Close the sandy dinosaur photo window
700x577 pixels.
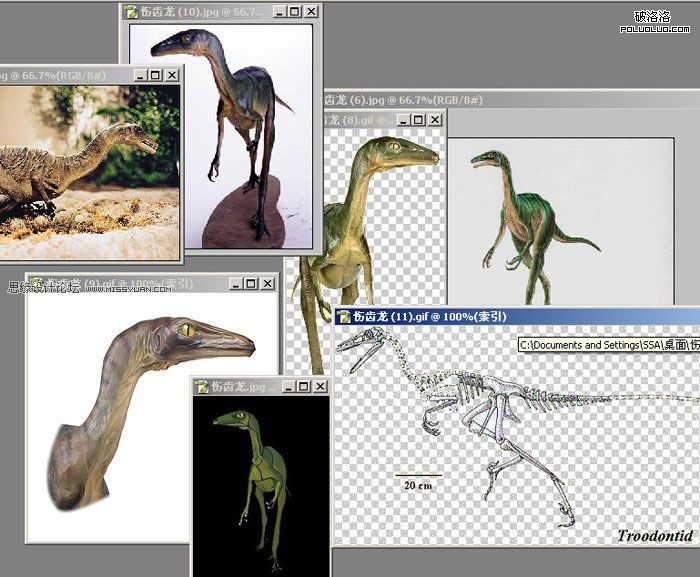pyautogui.click(x=172, y=75)
